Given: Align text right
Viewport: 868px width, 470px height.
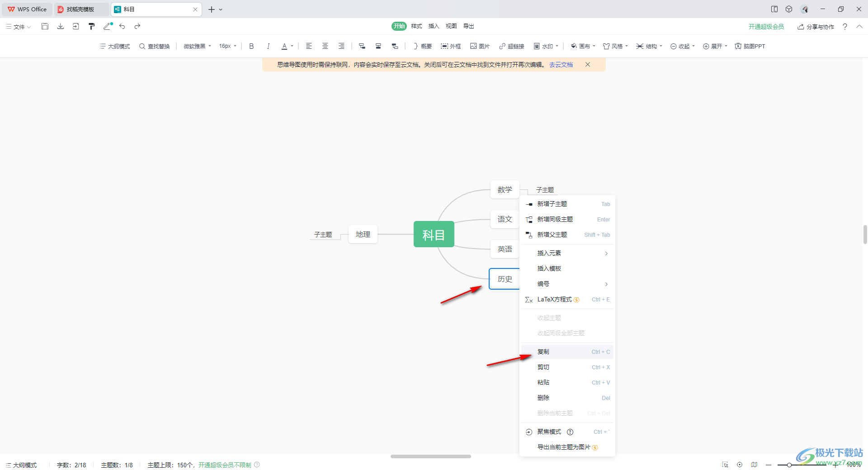Looking at the screenshot, I should click(341, 46).
